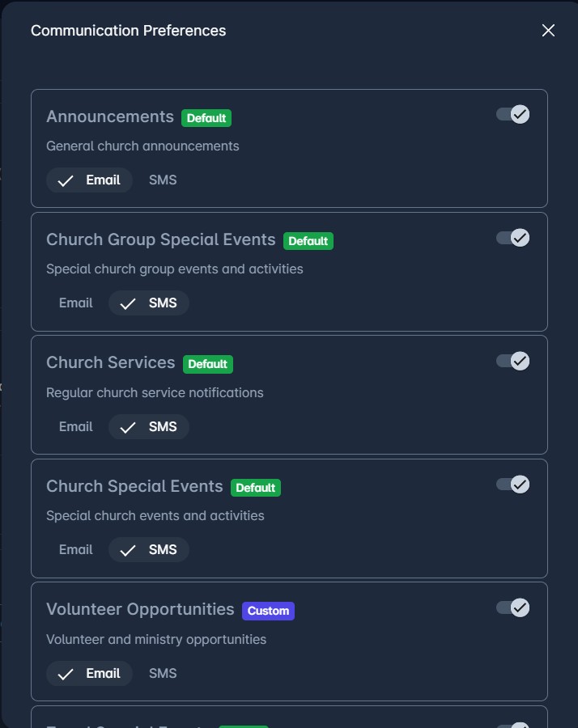Close the Communication Preferences dialog
The width and height of the screenshot is (578, 728).
click(x=548, y=31)
